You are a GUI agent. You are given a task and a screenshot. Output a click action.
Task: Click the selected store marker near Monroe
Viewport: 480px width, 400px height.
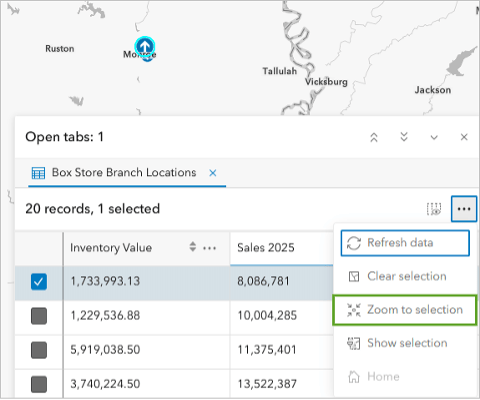coord(145,47)
